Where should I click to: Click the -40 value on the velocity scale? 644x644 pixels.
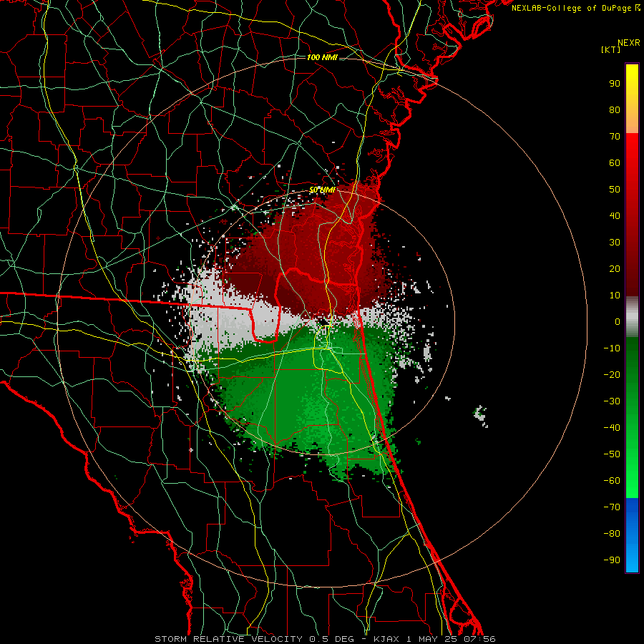coord(612,428)
